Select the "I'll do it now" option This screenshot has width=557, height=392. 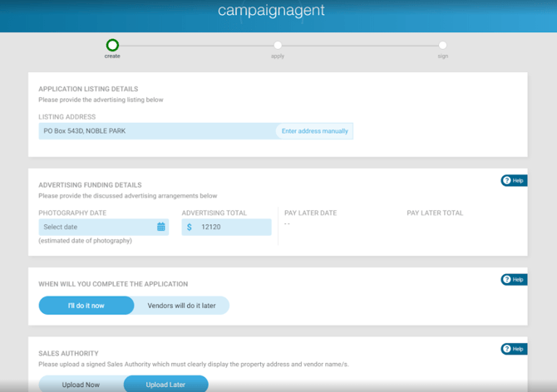click(86, 306)
